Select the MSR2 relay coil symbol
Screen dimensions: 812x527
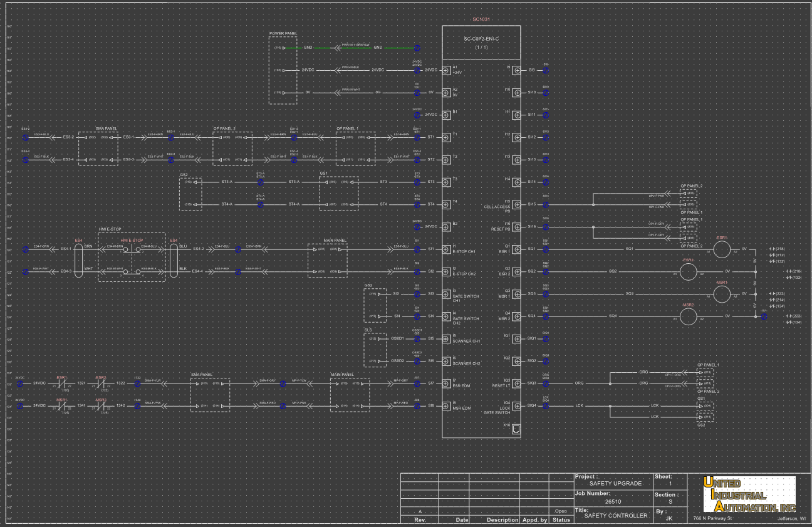[689, 316]
